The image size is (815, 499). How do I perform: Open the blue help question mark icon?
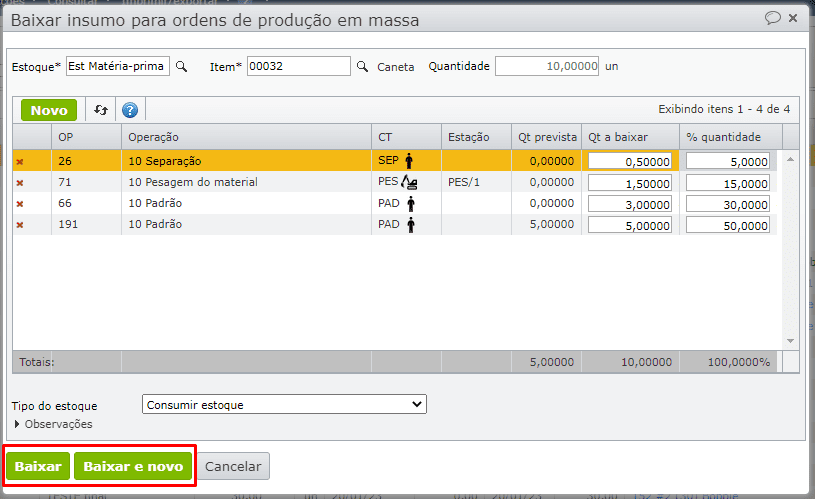130,110
